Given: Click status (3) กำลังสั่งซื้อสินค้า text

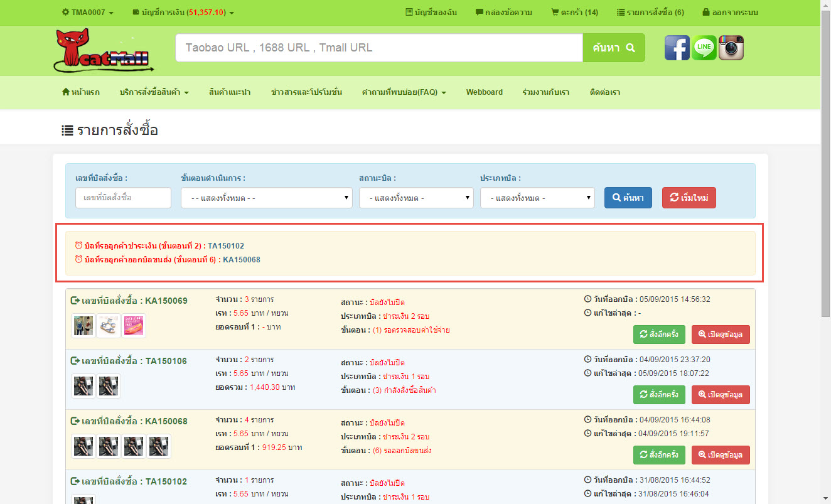Looking at the screenshot, I should (404, 390).
